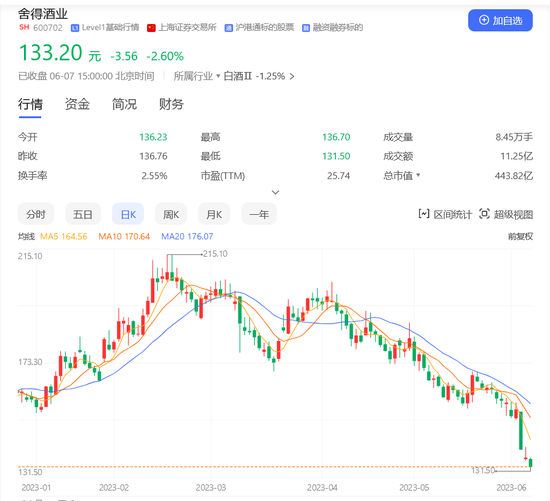Click the 换手率 value 2.55%
Viewport: 550px width, 501px height.
coord(154,175)
